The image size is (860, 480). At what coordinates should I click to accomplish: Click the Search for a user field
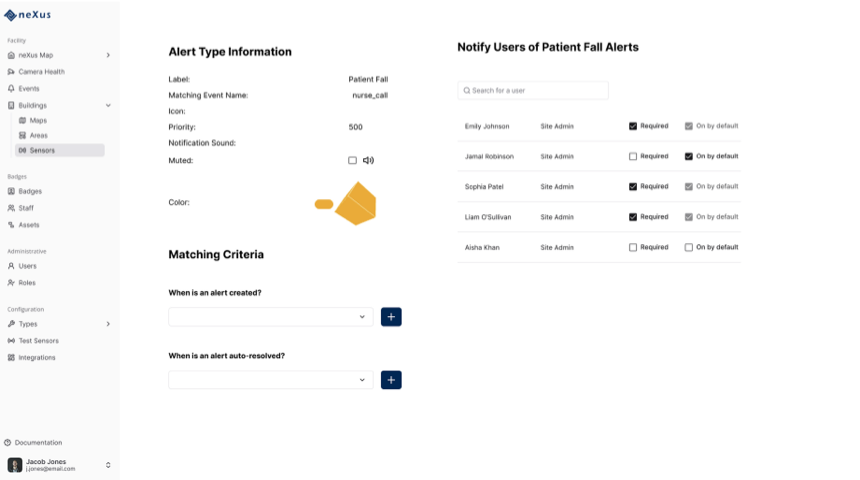click(533, 91)
